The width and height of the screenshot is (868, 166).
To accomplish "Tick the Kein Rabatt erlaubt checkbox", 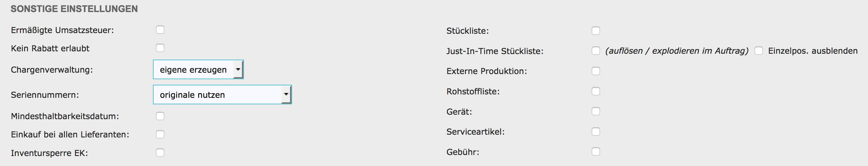I will coord(160,48).
